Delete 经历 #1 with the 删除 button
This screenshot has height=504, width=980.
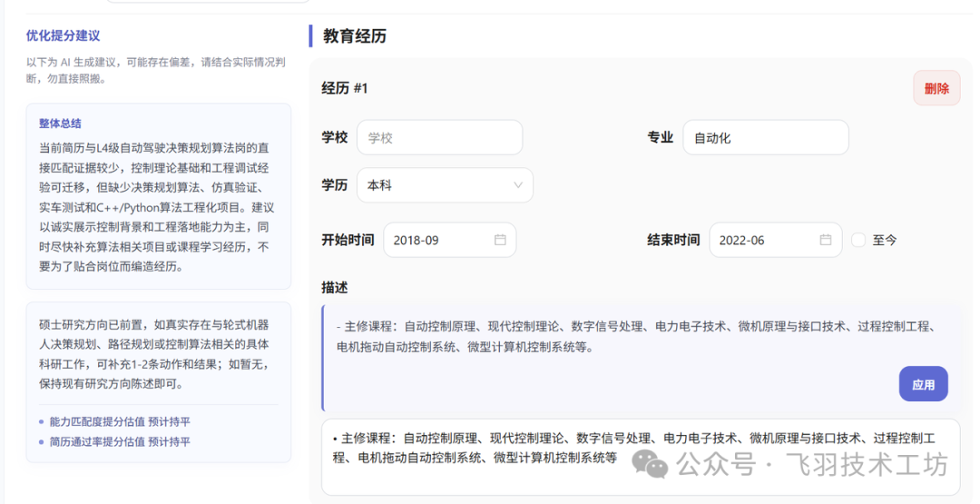tap(936, 88)
